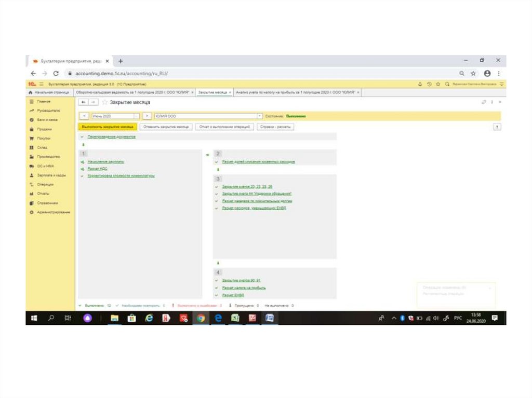Screen dimensions: 532x398
Task: Go to previous month arrow button
Action: click(84, 116)
